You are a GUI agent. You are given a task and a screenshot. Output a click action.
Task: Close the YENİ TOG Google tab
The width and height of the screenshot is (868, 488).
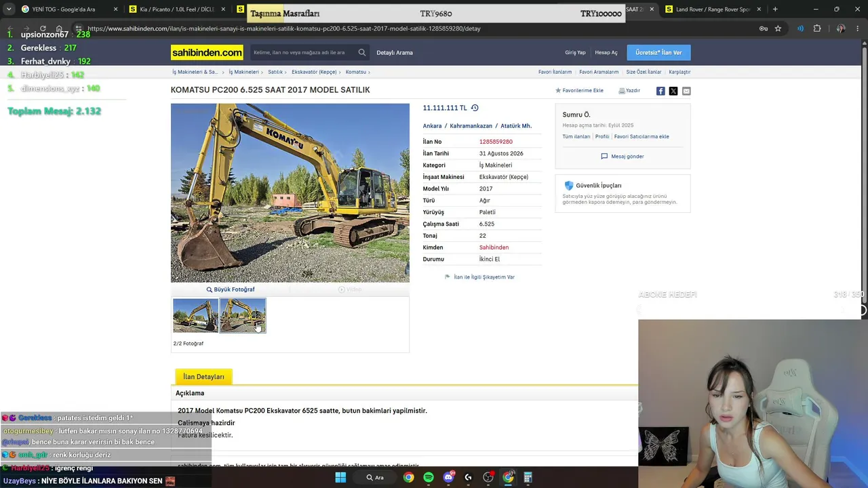click(115, 9)
